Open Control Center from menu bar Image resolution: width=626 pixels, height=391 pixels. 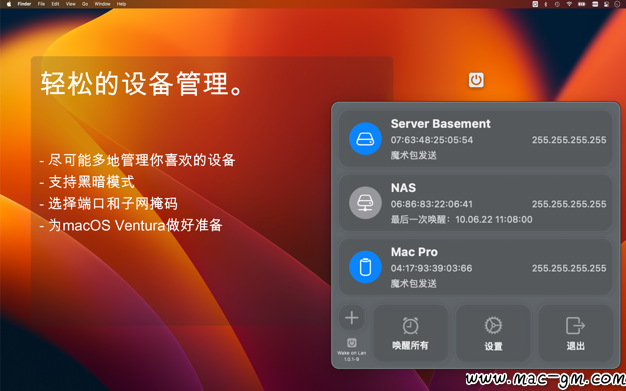(x=606, y=4)
